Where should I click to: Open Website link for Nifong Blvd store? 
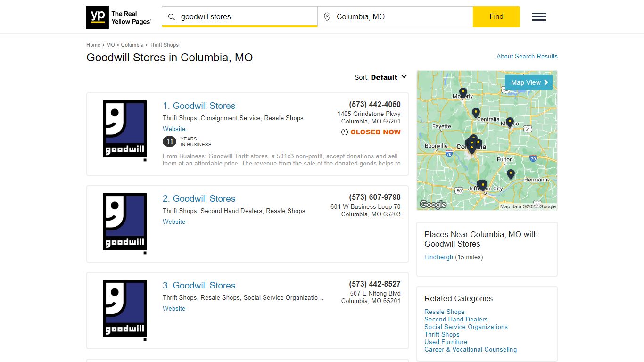174,309
